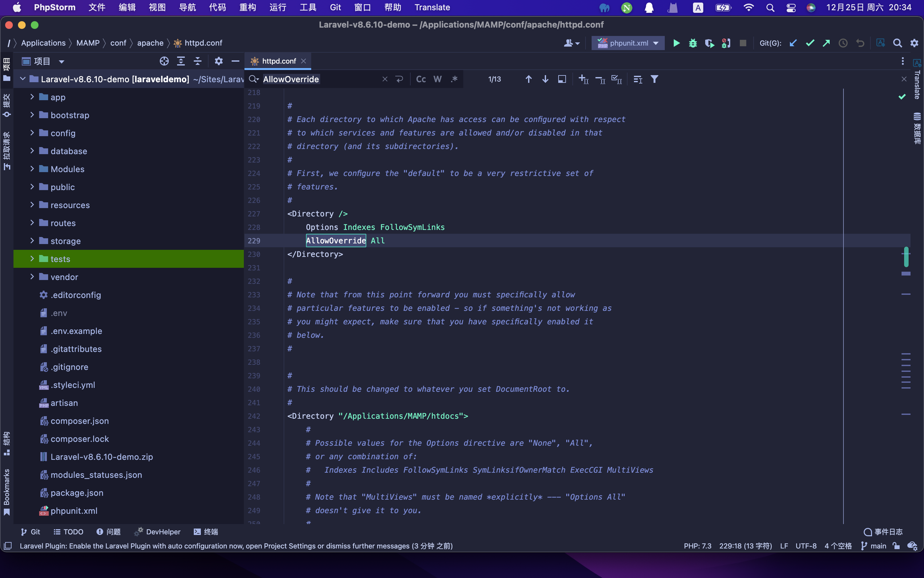Click apache breadcrumb in navigation bar
The image size is (924, 578).
[150, 43]
